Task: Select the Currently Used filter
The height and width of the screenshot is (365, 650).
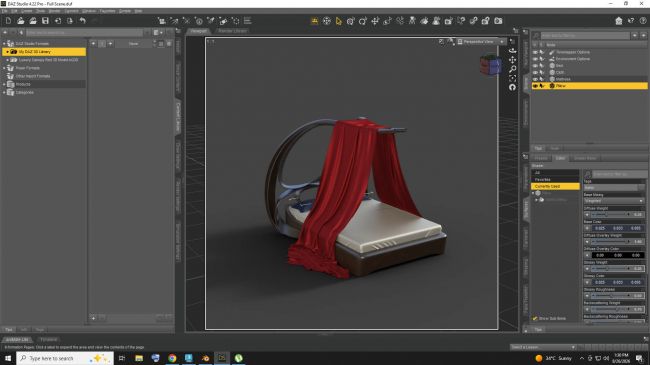Action: point(555,187)
